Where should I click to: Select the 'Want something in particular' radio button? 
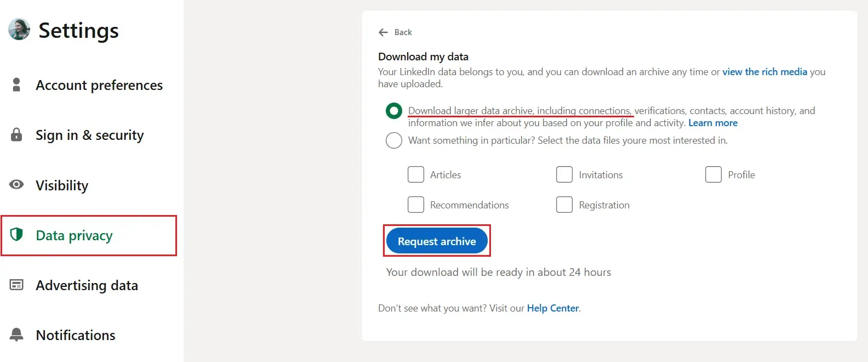click(393, 140)
